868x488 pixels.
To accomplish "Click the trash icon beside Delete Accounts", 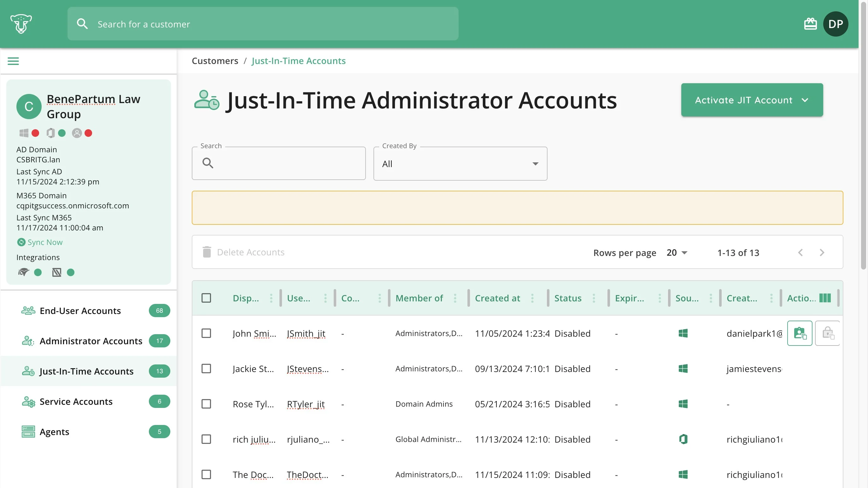I will click(x=207, y=252).
